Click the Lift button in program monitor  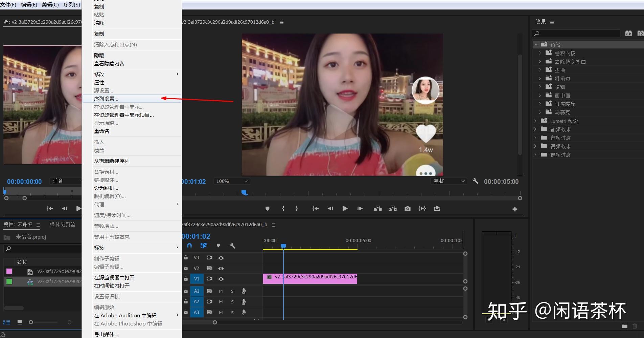click(378, 209)
